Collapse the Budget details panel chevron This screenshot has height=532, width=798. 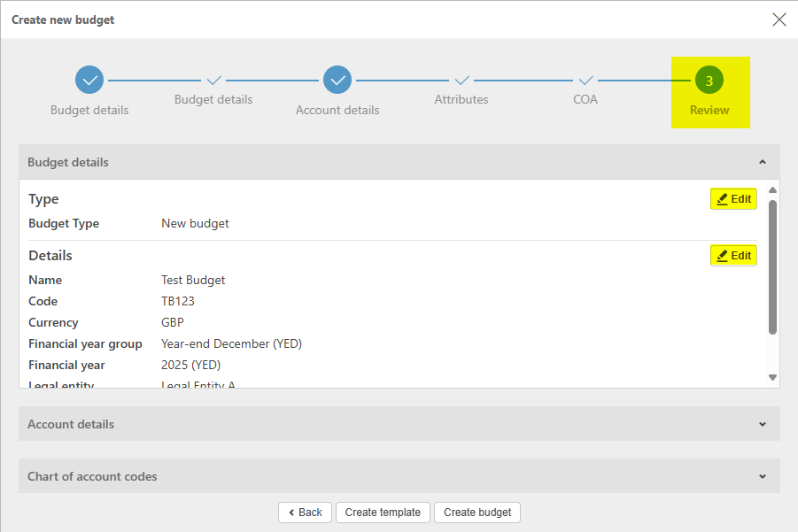click(762, 163)
